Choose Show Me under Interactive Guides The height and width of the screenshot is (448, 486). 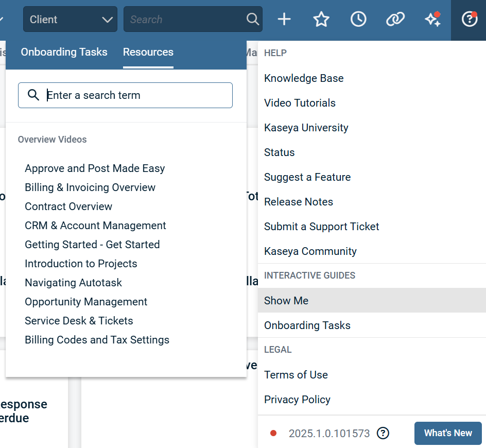(286, 301)
